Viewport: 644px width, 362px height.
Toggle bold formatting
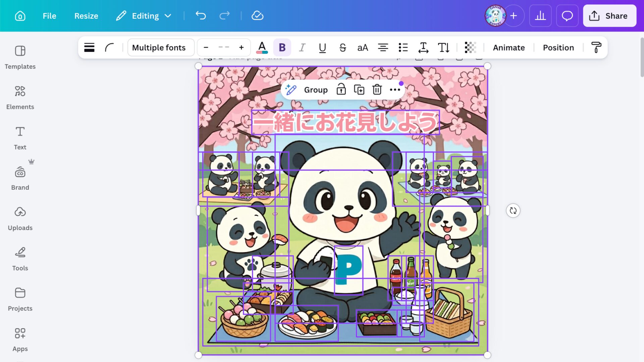[x=282, y=48]
